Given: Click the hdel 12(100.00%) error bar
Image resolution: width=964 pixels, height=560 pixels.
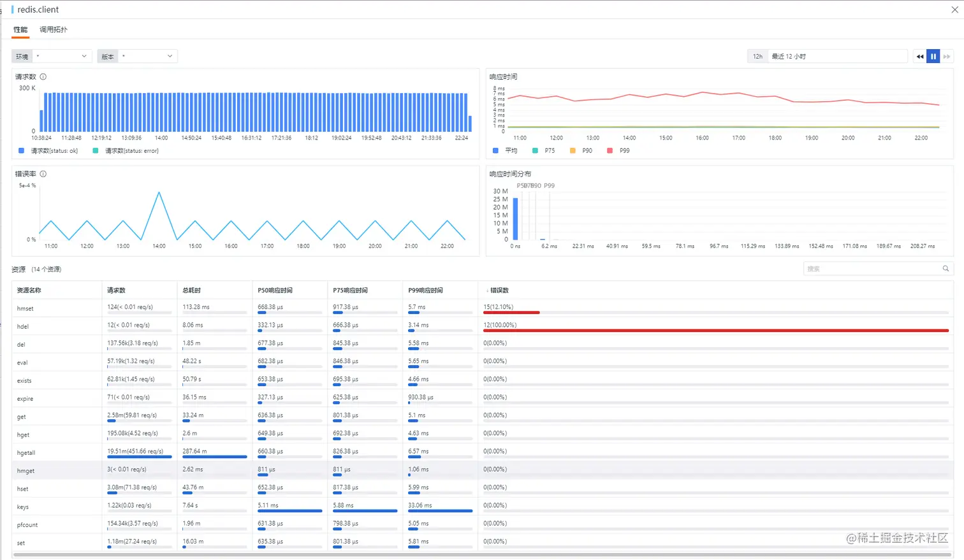Looking at the screenshot, I should pos(716,331).
